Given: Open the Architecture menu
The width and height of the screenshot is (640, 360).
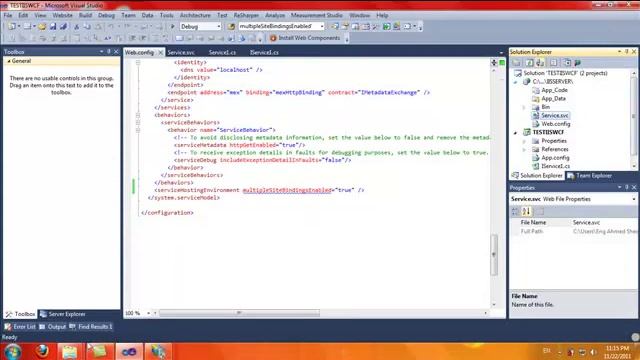Looking at the screenshot, I should [x=195, y=16].
